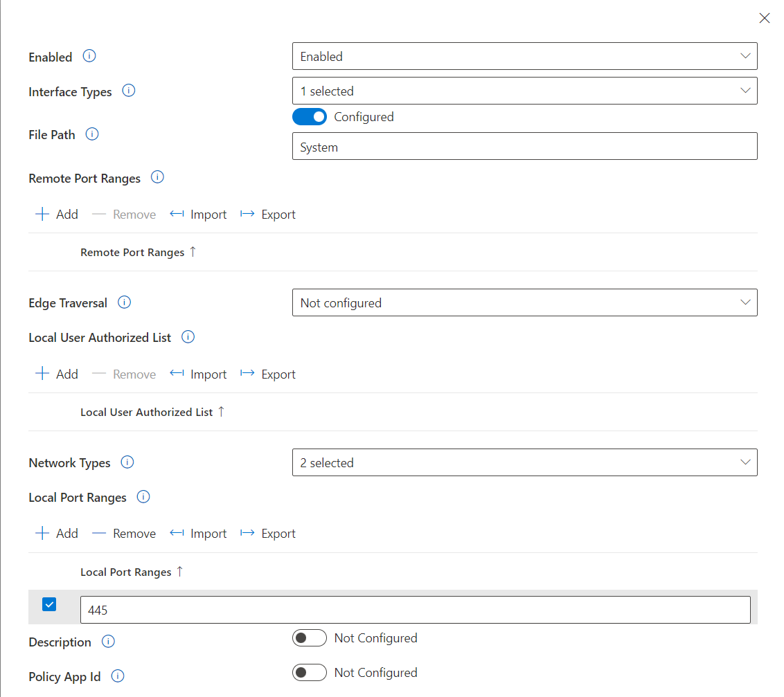
Task: Click the Add plus icon for Local User Authorized List
Action: coord(42,374)
